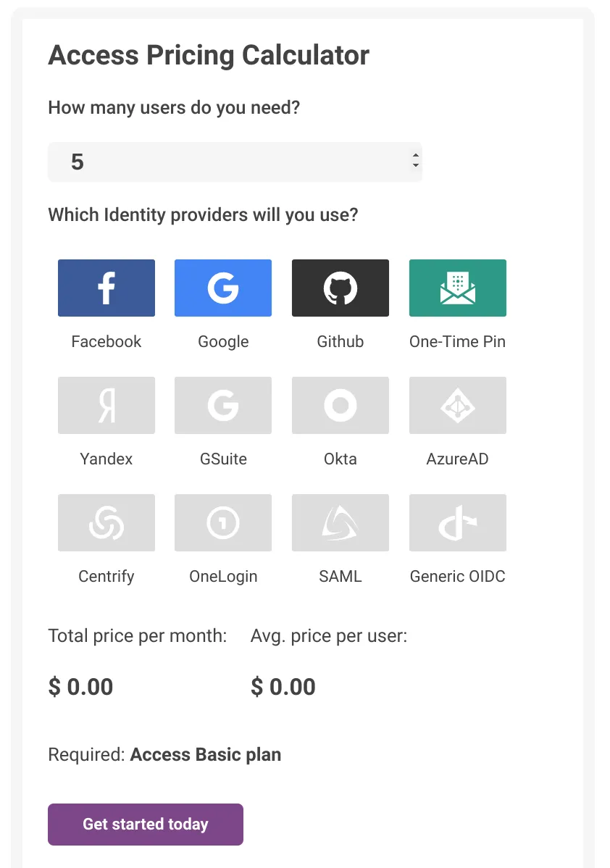610x868 pixels.
Task: Click the Access Basic plan text
Action: click(205, 754)
